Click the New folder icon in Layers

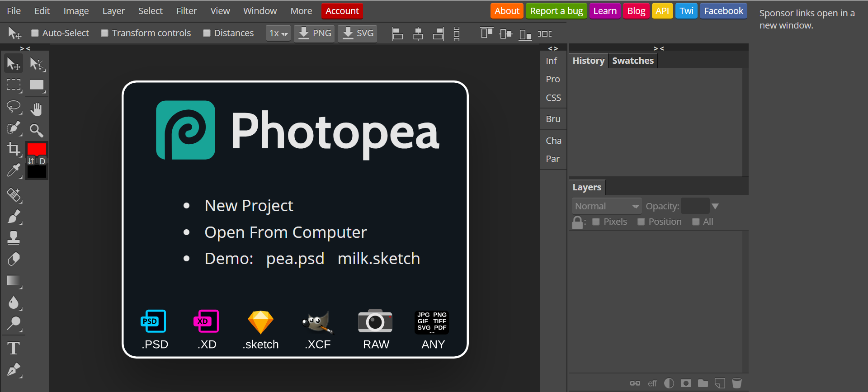point(703,383)
